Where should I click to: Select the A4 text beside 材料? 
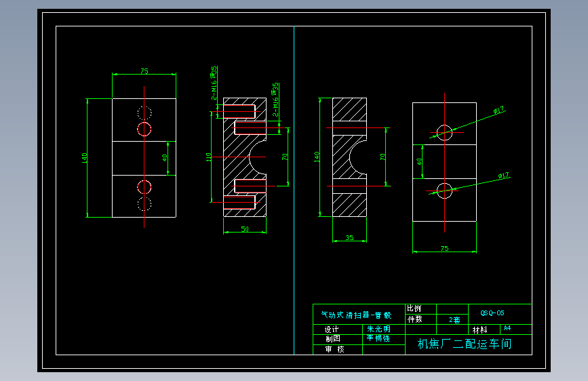tap(507, 328)
